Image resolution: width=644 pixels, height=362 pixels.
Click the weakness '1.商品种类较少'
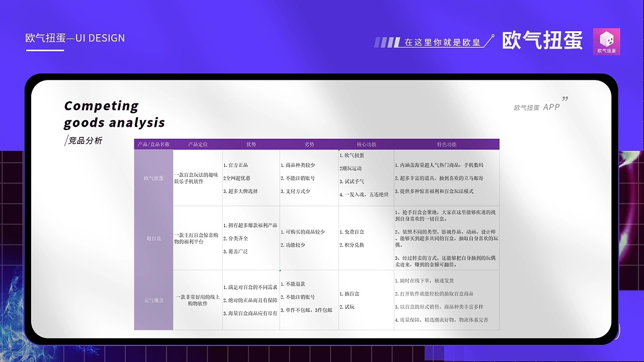point(298,165)
